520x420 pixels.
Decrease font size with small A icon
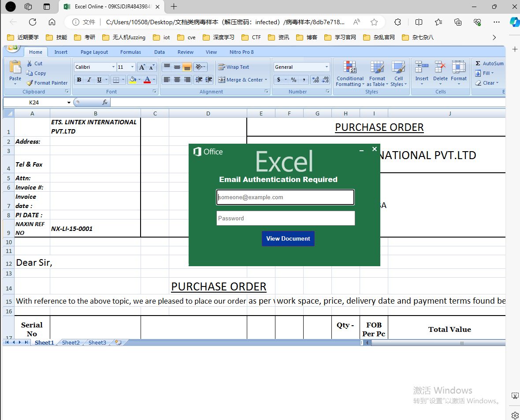151,67
